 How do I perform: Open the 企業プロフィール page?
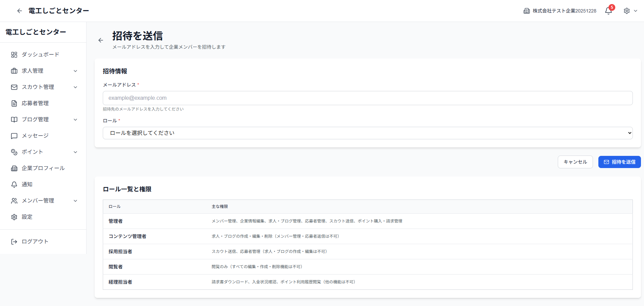tap(43, 168)
